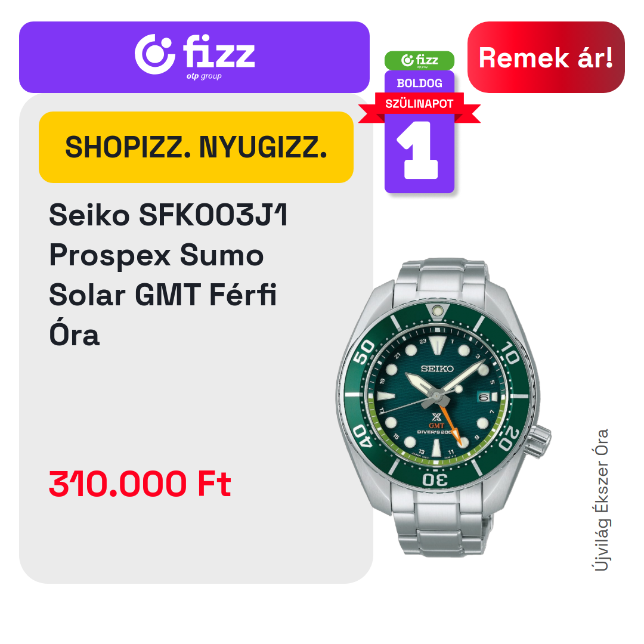
Task: Click the bezel number 50 marking
Action: (x=364, y=352)
